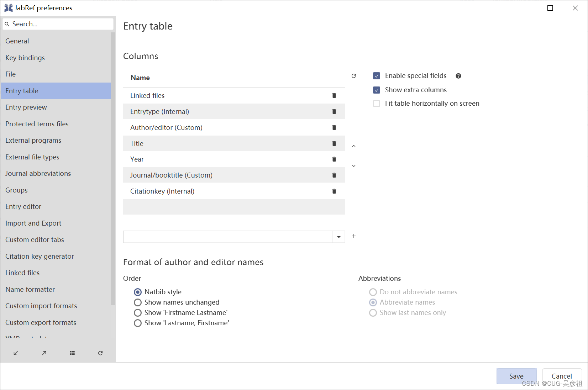Select the Citationkey (Internal) row

pyautogui.click(x=234, y=191)
